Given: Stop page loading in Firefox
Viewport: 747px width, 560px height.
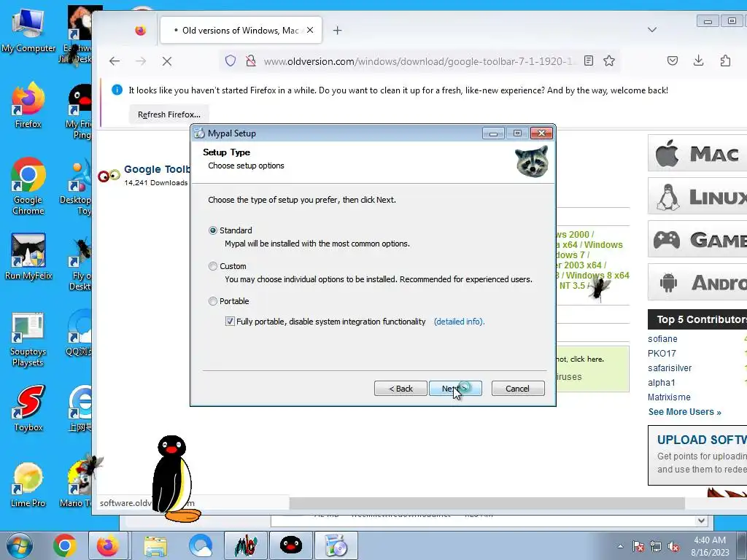Looking at the screenshot, I should pyautogui.click(x=167, y=61).
